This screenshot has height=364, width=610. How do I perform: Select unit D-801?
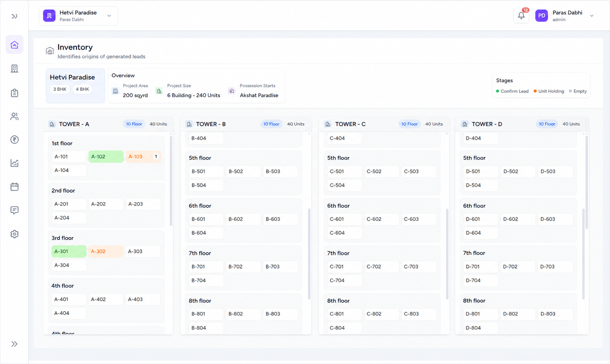coord(481,314)
